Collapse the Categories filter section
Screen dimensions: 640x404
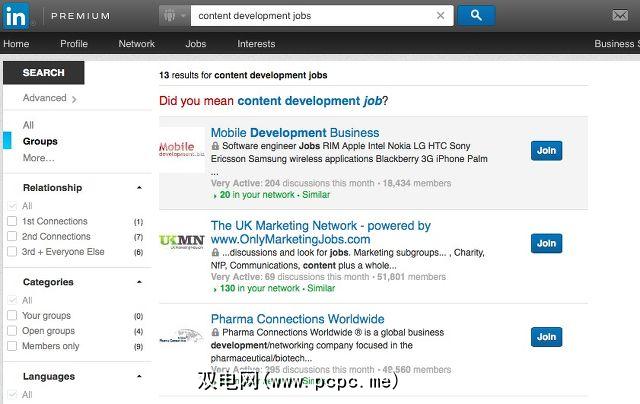(139, 282)
